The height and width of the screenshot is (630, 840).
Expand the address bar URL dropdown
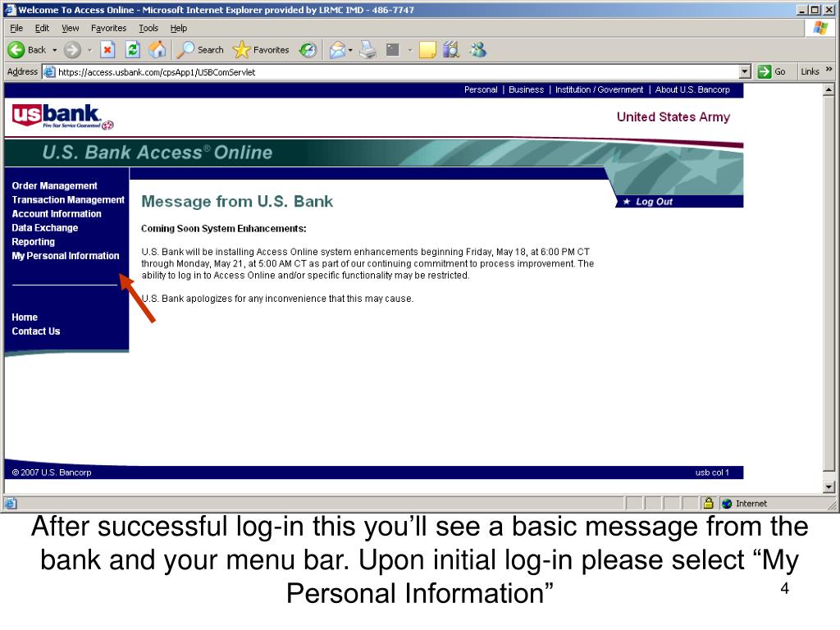745,72
